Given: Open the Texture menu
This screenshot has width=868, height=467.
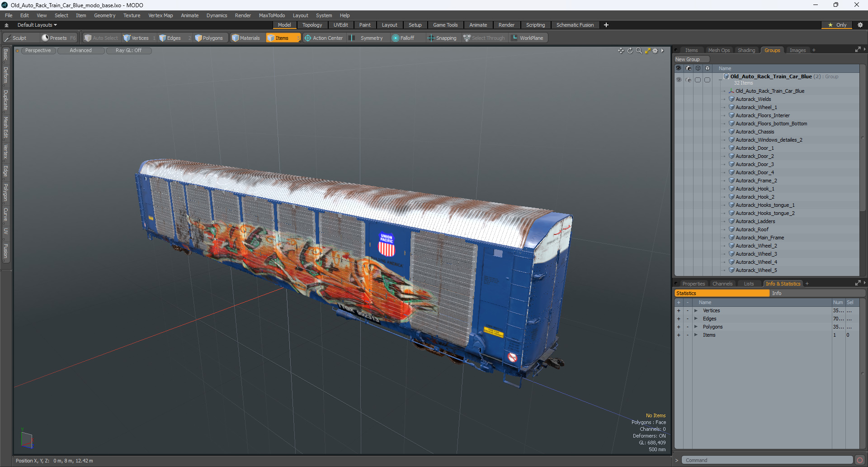Looking at the screenshot, I should pos(132,15).
